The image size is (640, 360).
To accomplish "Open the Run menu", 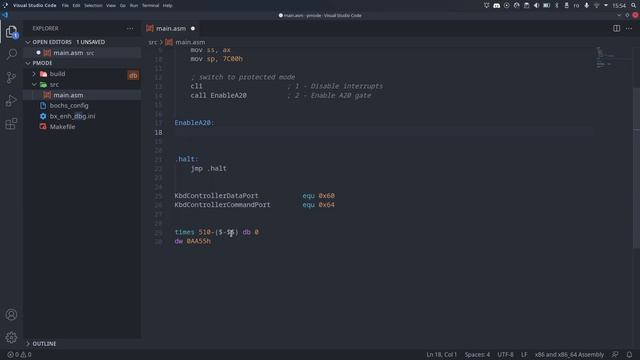I will pos(134,6).
